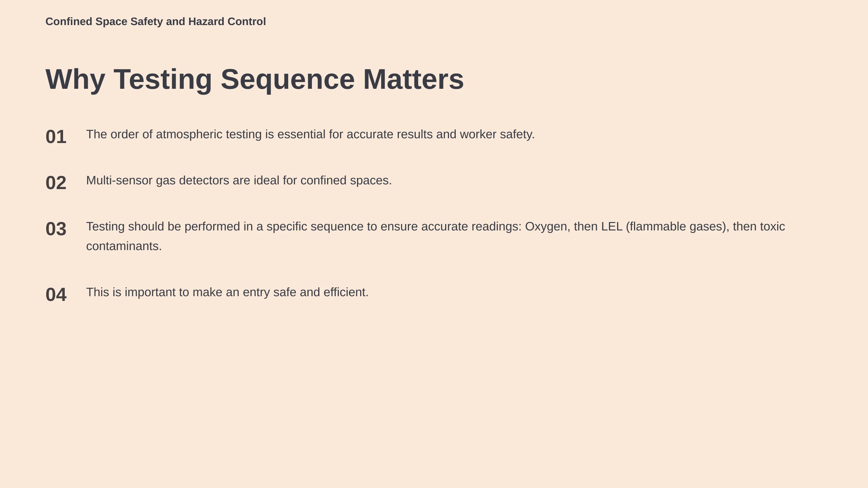The image size is (868, 488).
Task: Select the sentence starting 'Multi-sensor gas detectors'
Action: tap(239, 181)
